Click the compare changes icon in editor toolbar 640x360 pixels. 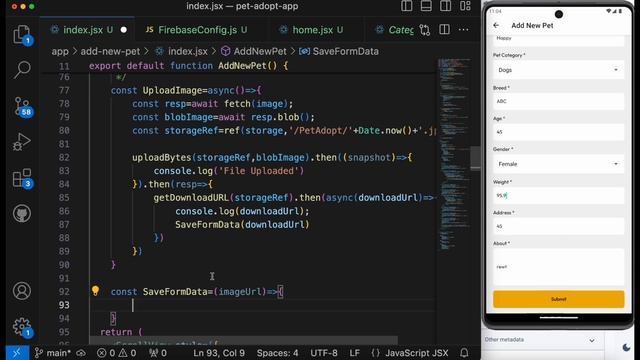coord(425,30)
